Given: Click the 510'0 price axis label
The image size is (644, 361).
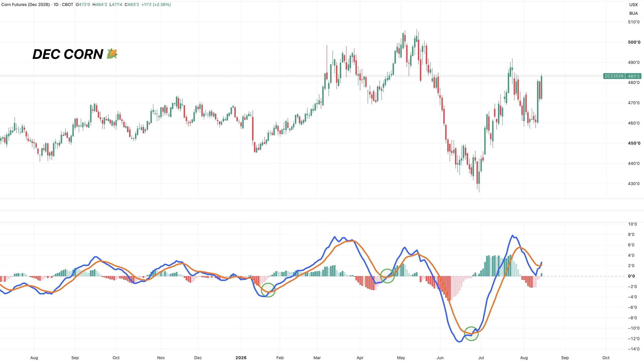Looking at the screenshot, I should click(633, 22).
